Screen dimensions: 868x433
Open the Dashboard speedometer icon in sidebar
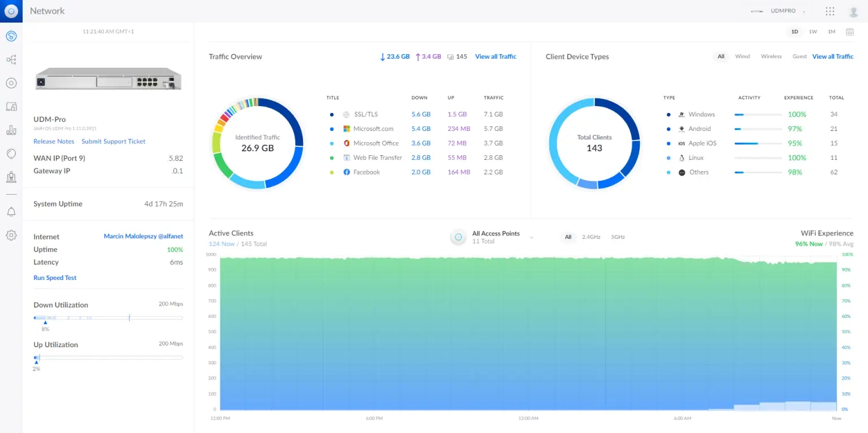(11, 36)
